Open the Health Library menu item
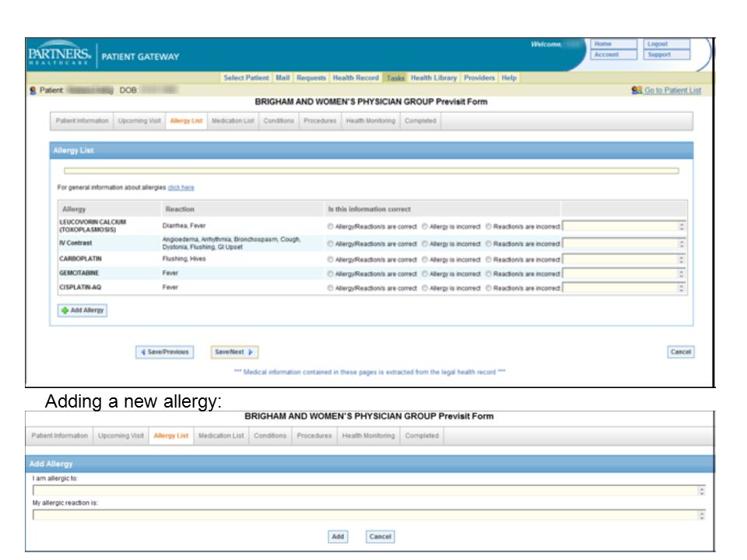This screenshot has width=747, height=560. (433, 78)
